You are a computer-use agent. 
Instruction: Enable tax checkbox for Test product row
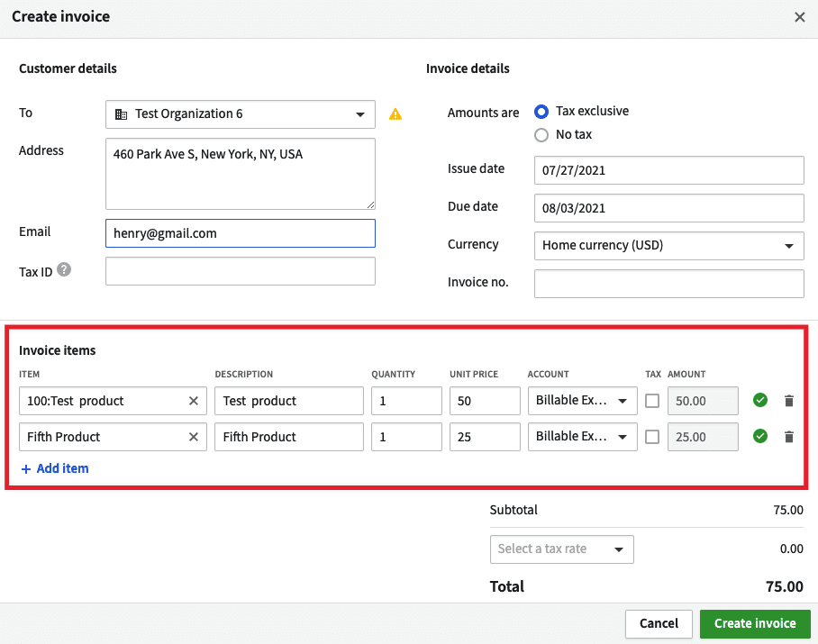pos(652,401)
